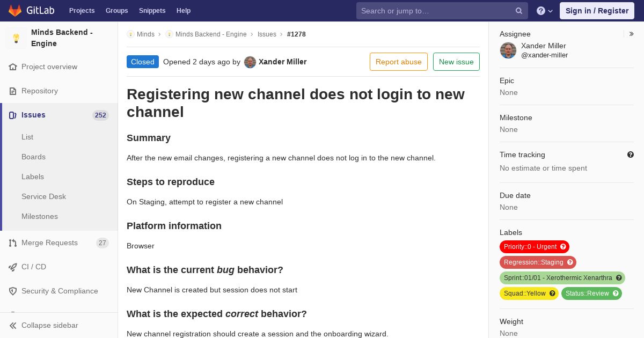
Task: Click the Report abuse button
Action: (399, 62)
